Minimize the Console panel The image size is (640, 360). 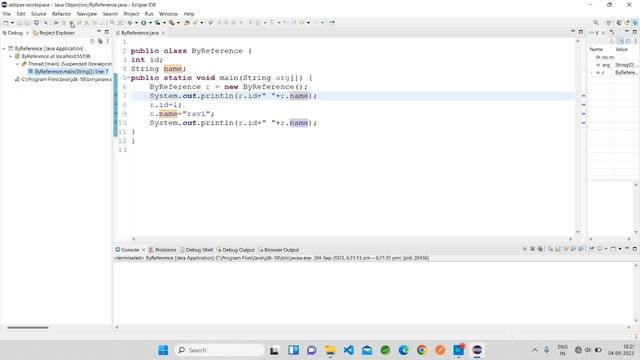coord(627,248)
